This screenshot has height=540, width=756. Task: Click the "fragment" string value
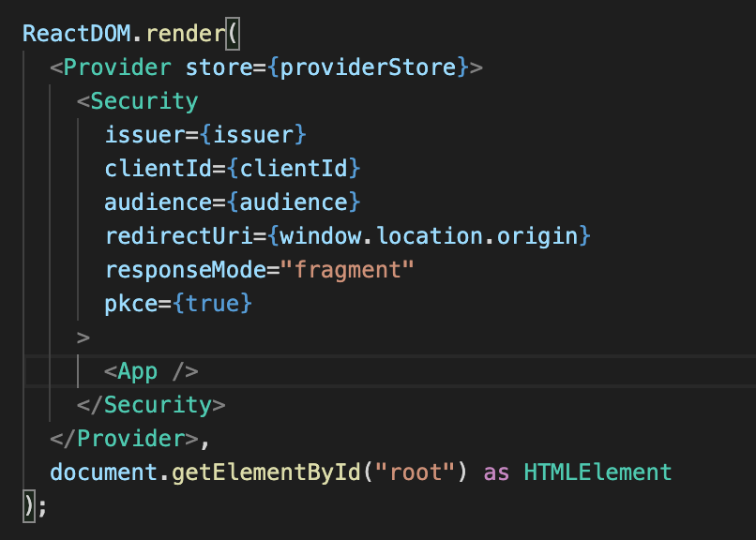347,270
